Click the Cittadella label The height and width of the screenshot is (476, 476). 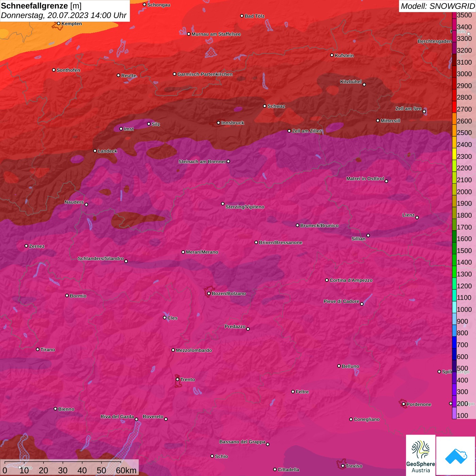click(x=289, y=470)
